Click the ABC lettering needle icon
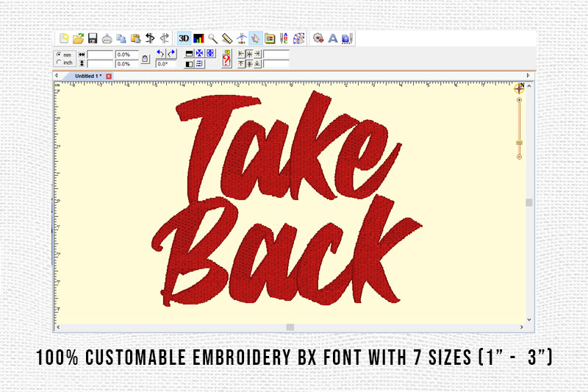The height and width of the screenshot is (392, 588). pyautogui.click(x=284, y=38)
